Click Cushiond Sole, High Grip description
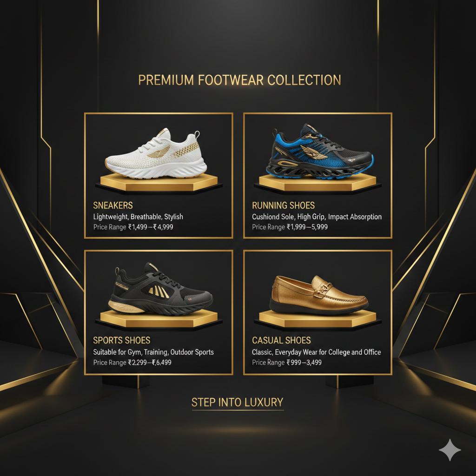The width and height of the screenshot is (476, 476). coord(317,217)
